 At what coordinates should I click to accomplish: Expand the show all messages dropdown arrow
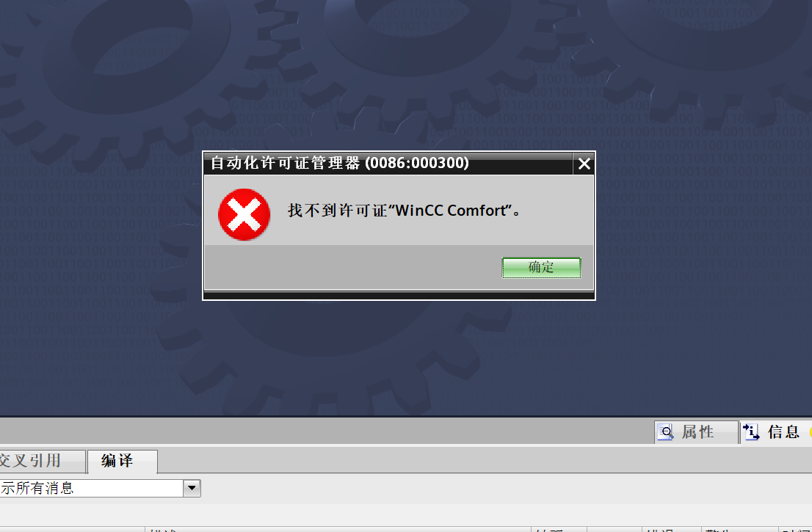[192, 488]
